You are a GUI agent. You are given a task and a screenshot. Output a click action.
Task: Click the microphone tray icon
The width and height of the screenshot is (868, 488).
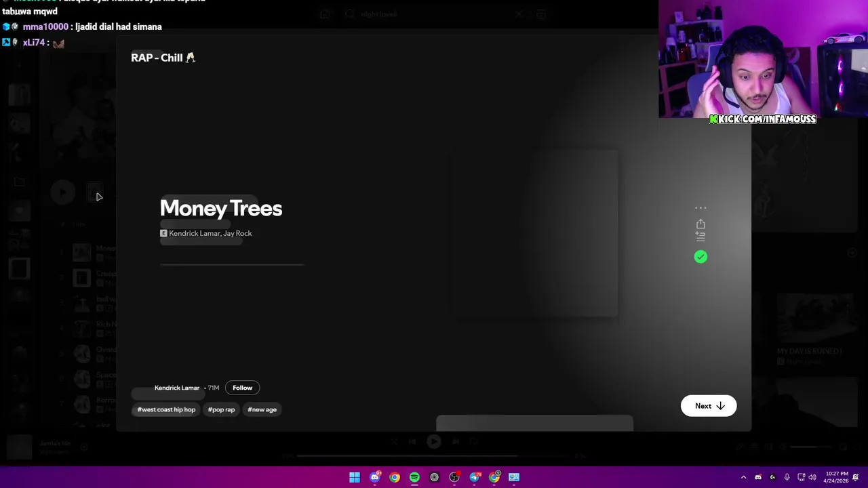click(787, 477)
